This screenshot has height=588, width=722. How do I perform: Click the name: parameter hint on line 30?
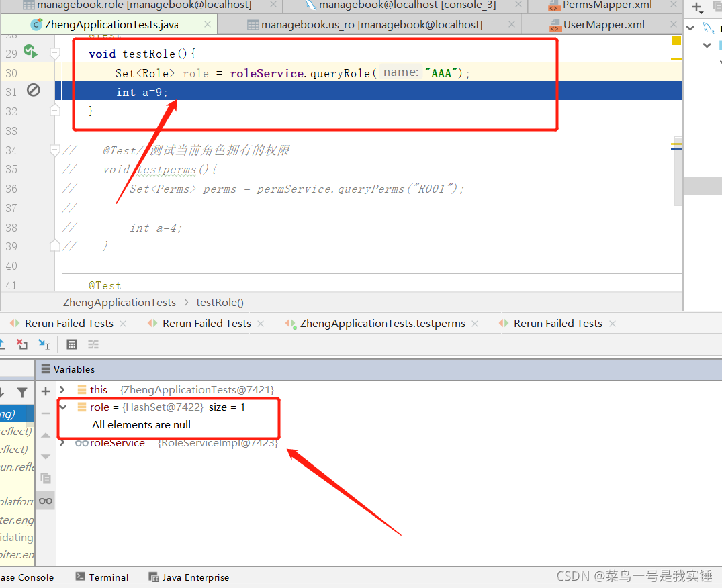tap(401, 72)
